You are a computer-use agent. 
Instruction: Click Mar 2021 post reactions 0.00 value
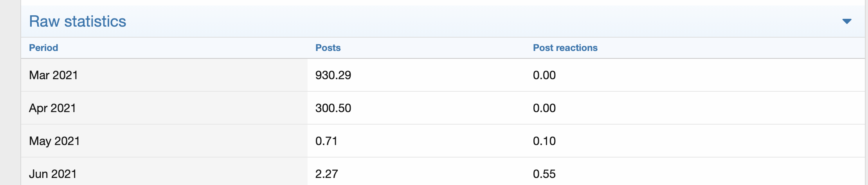(544, 75)
